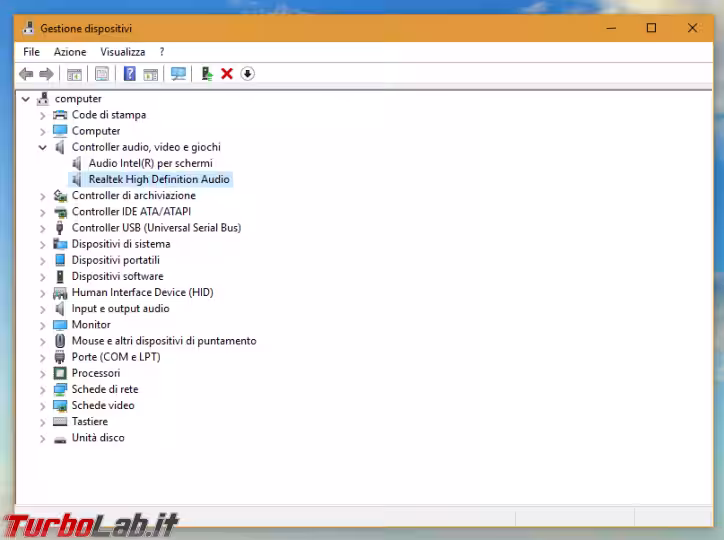The image size is (724, 540).
Task: Select the Tastiere label
Action: pos(90,421)
